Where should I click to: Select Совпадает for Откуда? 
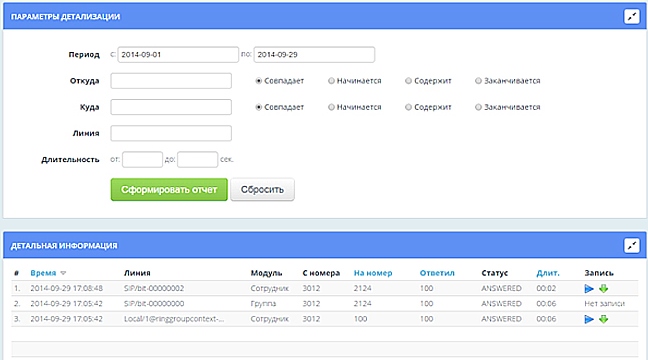click(x=259, y=81)
